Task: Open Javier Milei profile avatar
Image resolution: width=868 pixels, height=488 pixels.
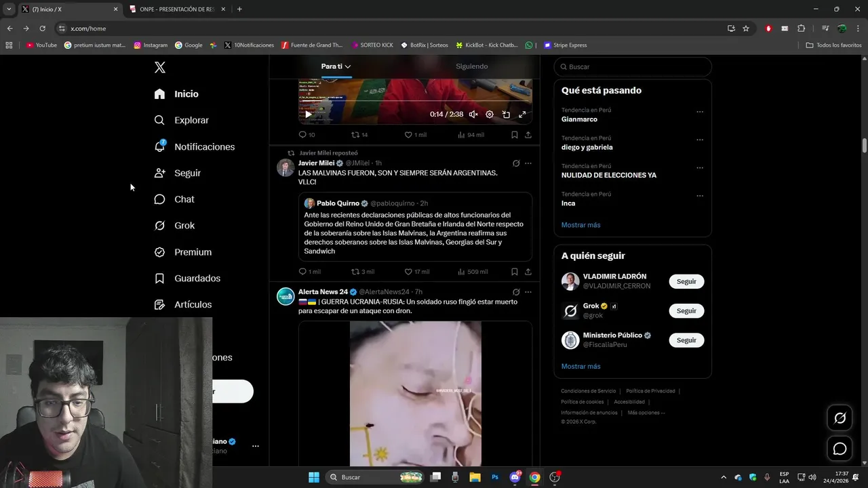Action: [x=285, y=167]
